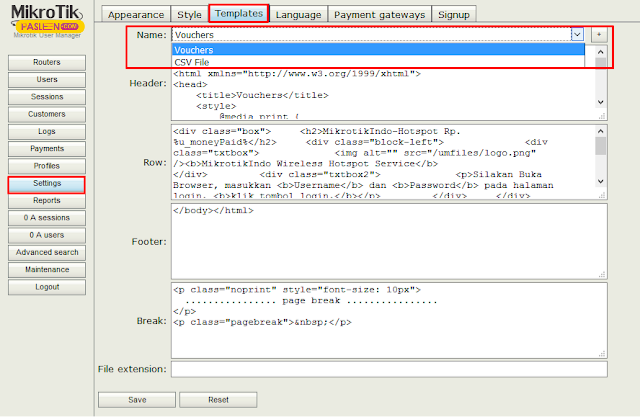Show the 0 A users list

pyautogui.click(x=47, y=235)
